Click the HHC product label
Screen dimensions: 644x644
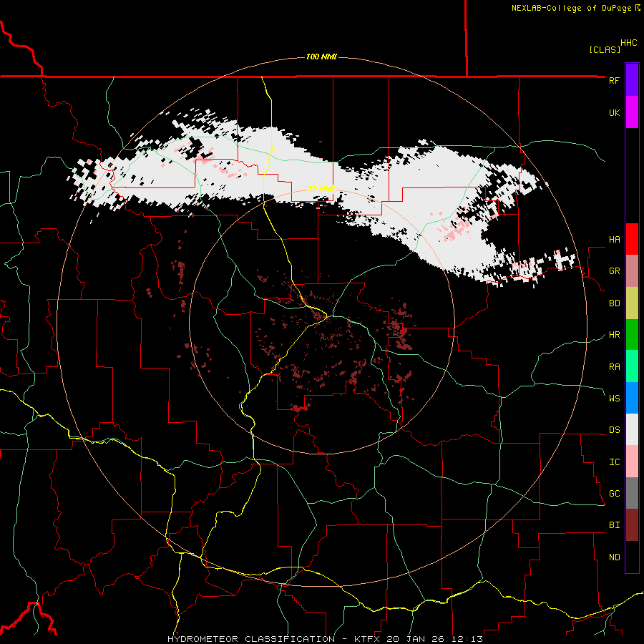tap(629, 43)
